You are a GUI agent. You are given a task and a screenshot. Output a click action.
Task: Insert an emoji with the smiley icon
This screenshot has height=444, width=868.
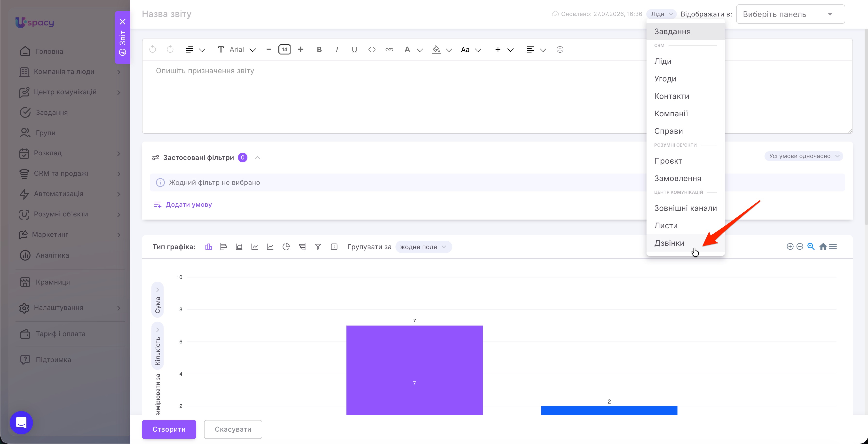coord(560,49)
